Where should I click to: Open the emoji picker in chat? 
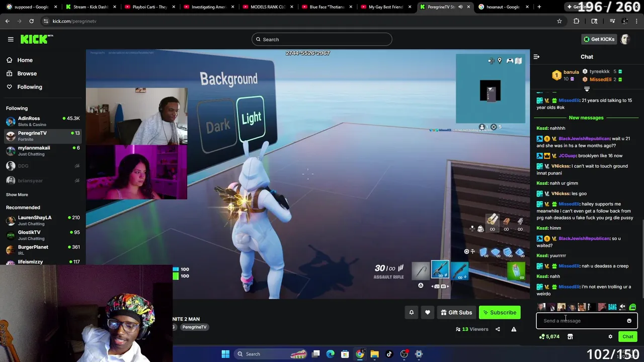629,321
